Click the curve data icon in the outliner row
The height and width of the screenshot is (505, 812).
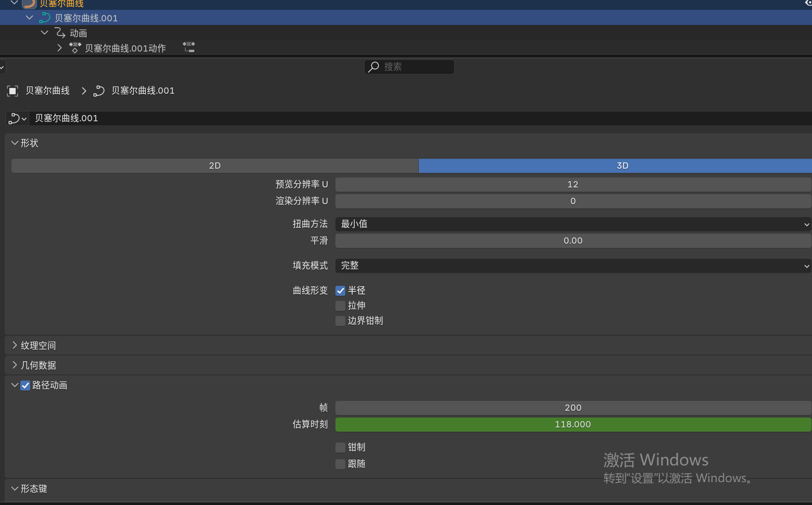coord(45,18)
